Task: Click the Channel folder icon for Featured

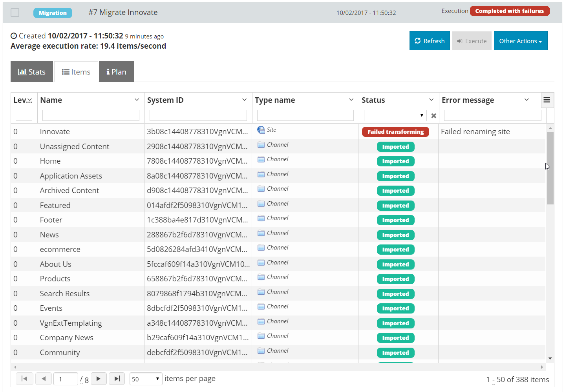Action: (261, 204)
